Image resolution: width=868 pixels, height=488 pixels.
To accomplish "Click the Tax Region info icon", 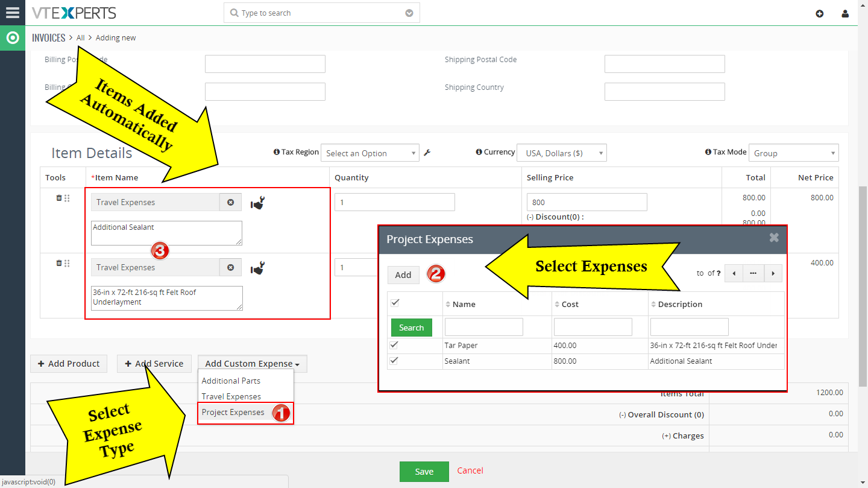I will coord(277,152).
